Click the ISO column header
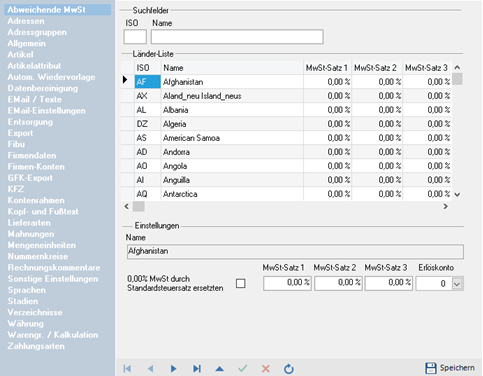 click(148, 68)
